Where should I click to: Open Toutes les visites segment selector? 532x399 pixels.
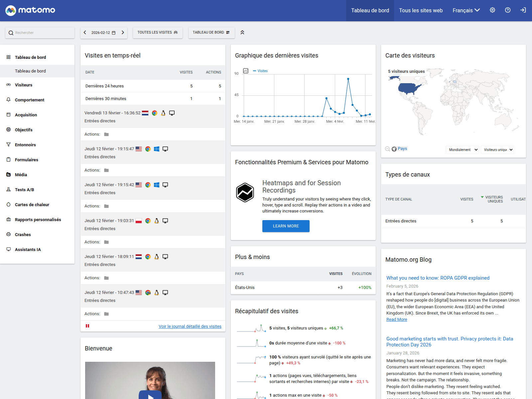(x=158, y=32)
